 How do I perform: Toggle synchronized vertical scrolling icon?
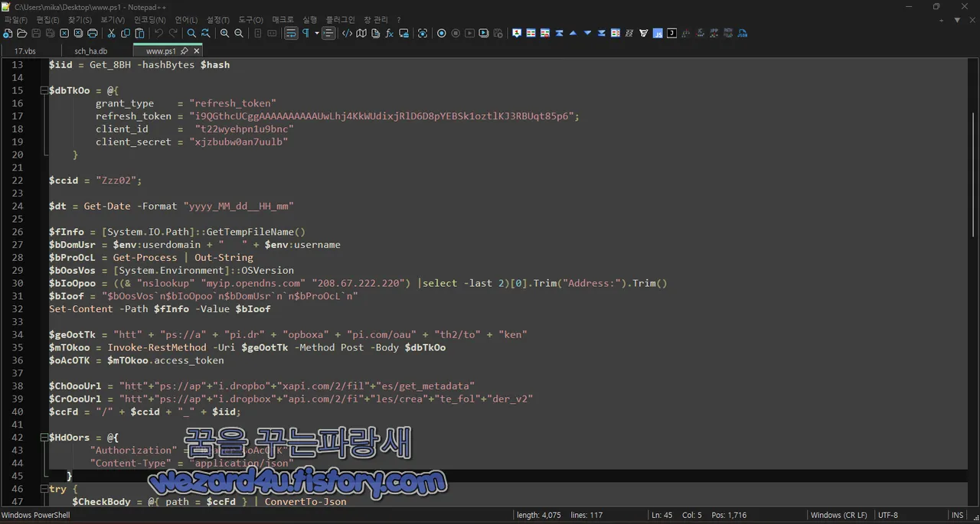pos(257,34)
